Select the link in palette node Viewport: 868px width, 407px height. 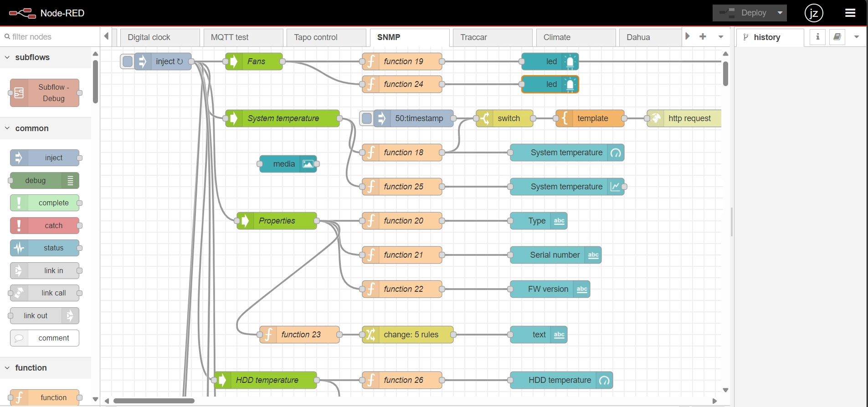pos(45,270)
